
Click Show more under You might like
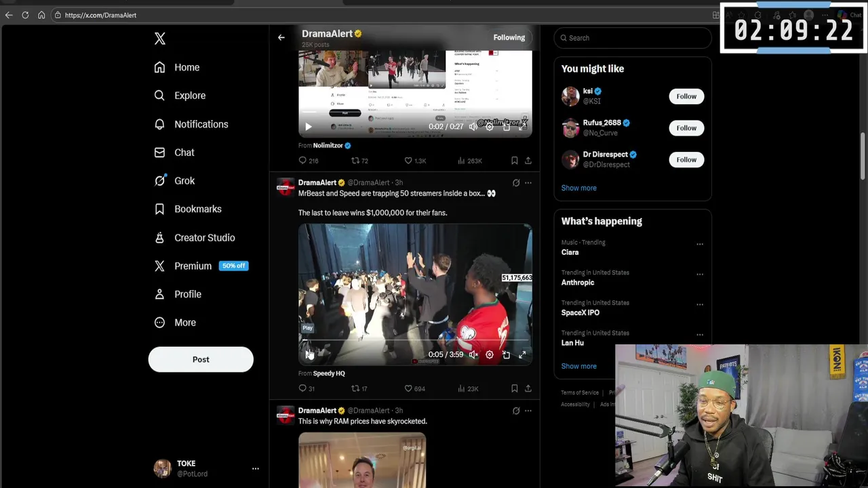point(578,188)
